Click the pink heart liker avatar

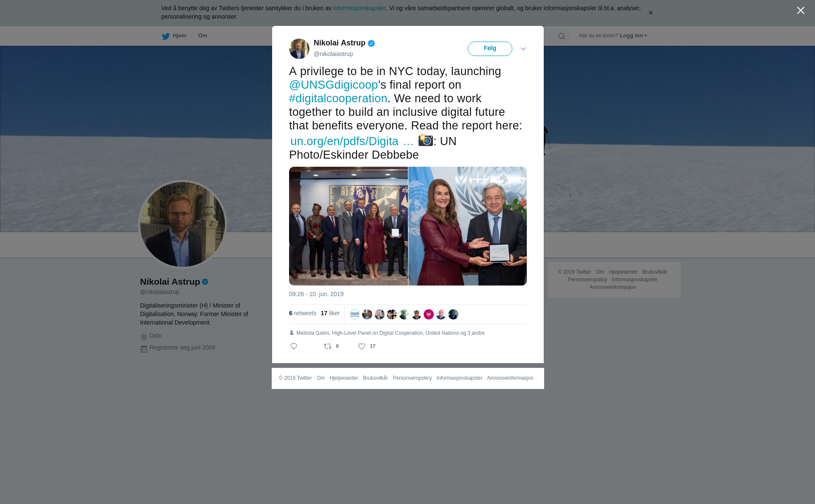click(x=429, y=314)
